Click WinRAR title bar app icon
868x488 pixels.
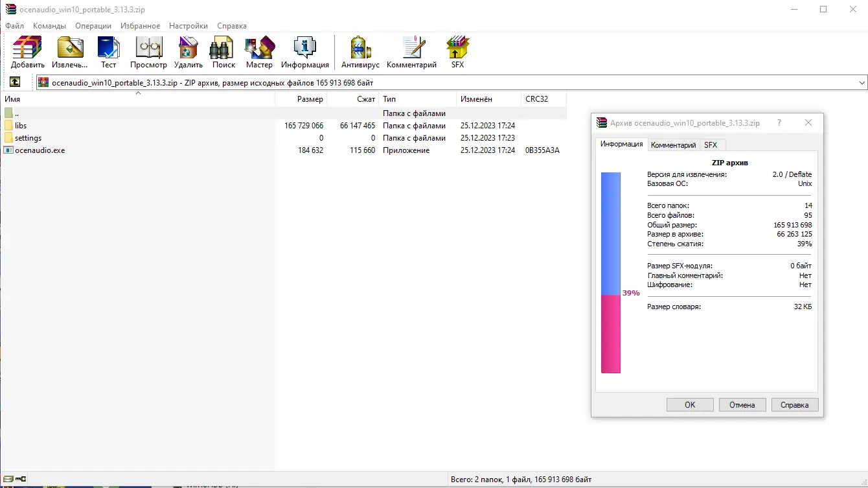tap(10, 9)
